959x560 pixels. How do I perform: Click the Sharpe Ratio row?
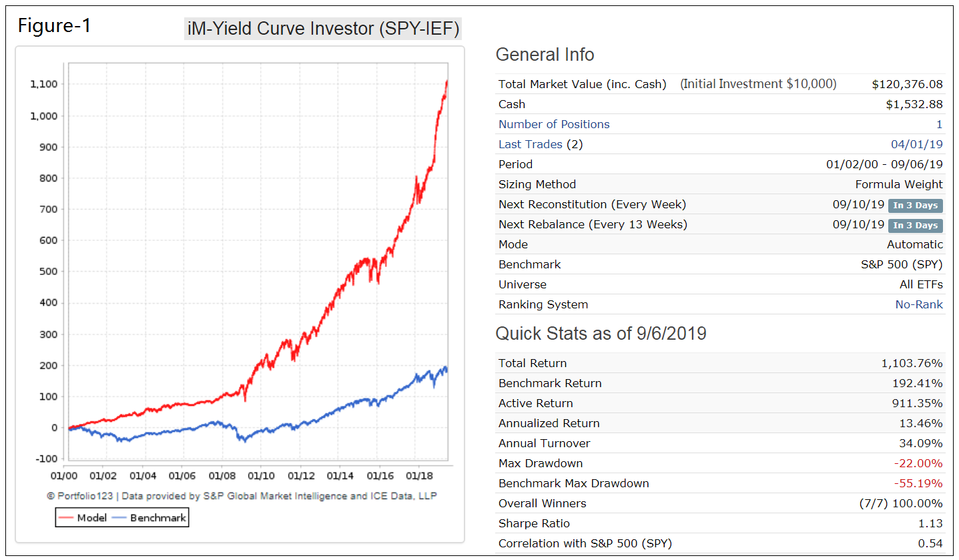click(x=721, y=523)
